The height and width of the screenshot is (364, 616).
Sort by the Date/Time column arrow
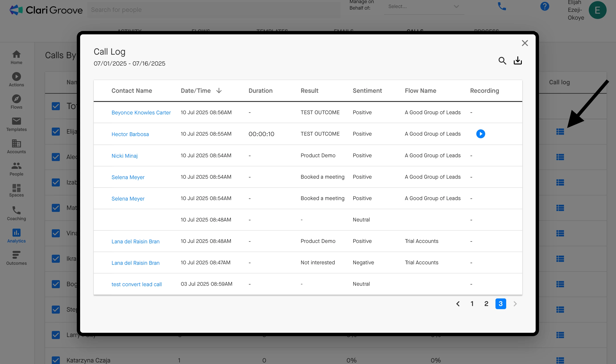click(219, 91)
